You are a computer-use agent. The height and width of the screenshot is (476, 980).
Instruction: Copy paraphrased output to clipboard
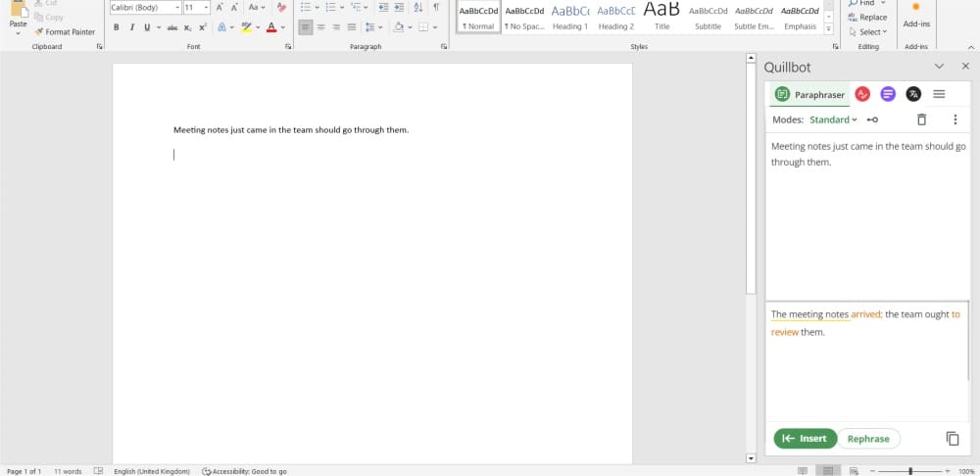point(952,439)
